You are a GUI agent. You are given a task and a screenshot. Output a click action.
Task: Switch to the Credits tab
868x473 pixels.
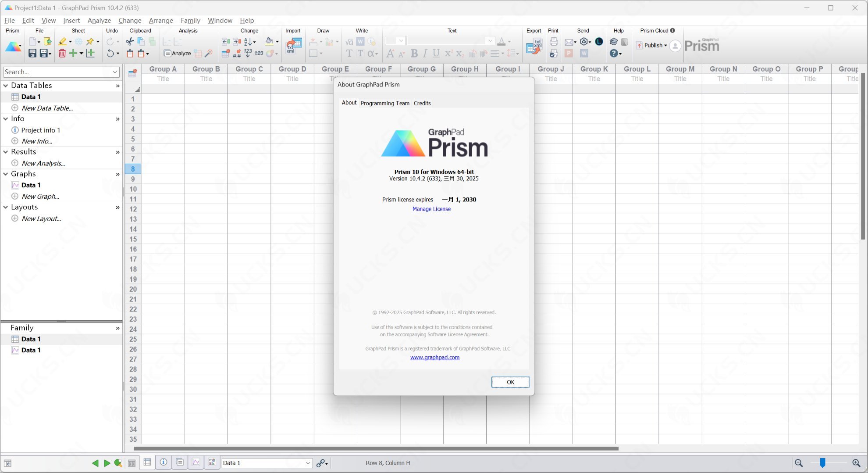click(422, 103)
